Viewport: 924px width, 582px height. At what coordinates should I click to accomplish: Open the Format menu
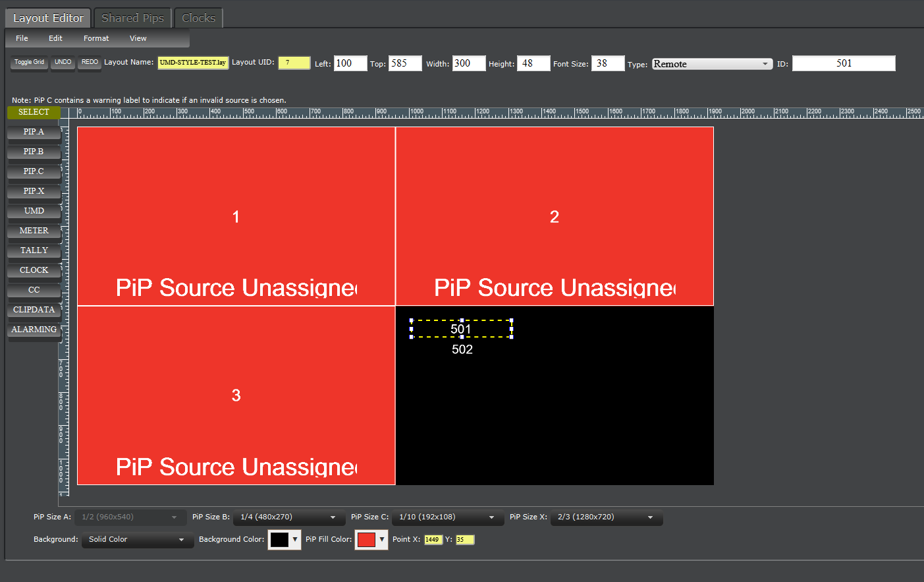pyautogui.click(x=96, y=38)
